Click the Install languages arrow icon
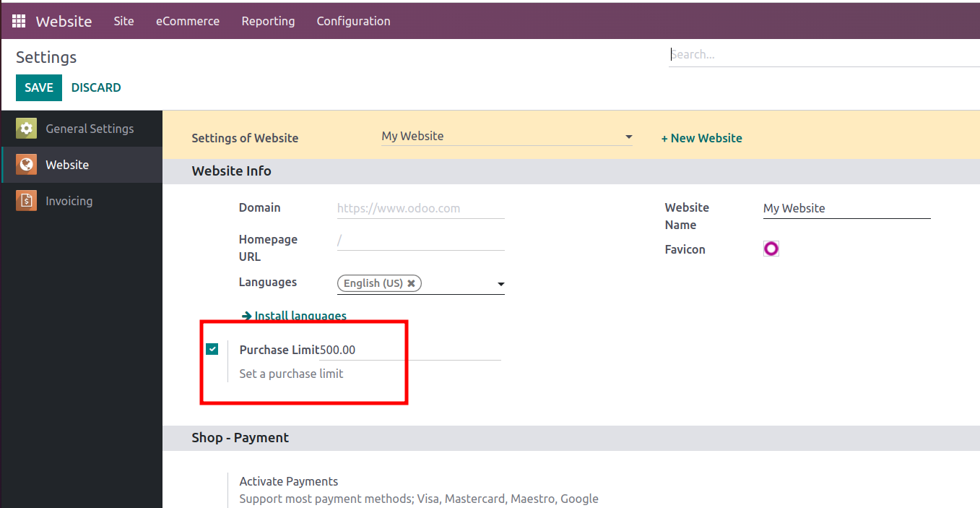Image resolution: width=980 pixels, height=508 pixels. 246,316
